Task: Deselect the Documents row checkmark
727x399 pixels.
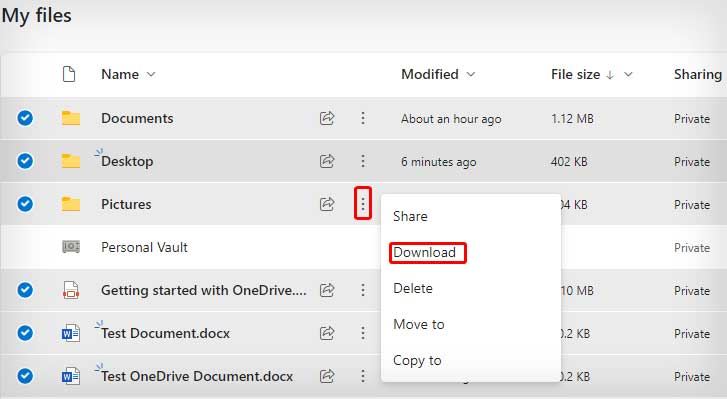Action: tap(25, 118)
